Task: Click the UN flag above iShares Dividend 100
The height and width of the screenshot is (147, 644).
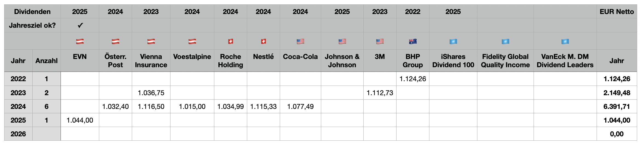Action: pyautogui.click(x=453, y=41)
